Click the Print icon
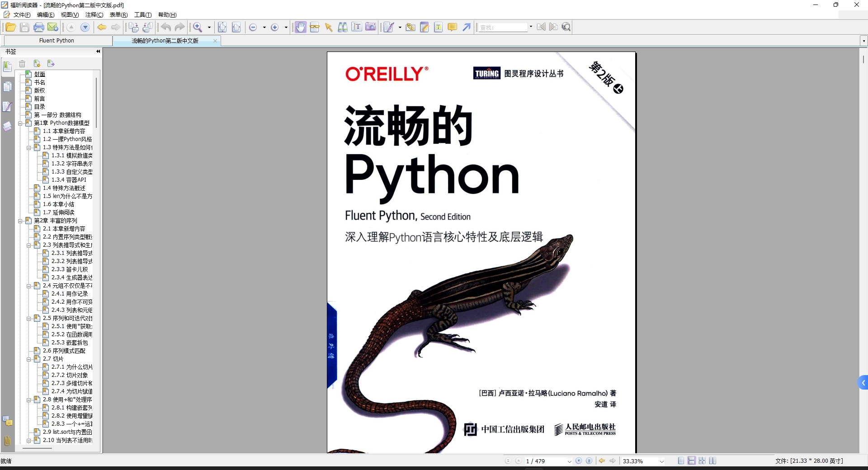The image size is (868, 470). pyautogui.click(x=39, y=28)
